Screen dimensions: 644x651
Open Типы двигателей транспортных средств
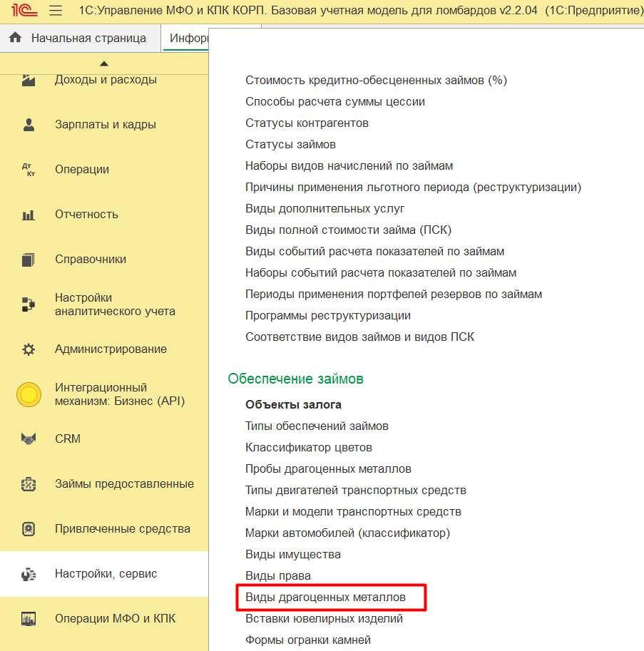click(355, 491)
